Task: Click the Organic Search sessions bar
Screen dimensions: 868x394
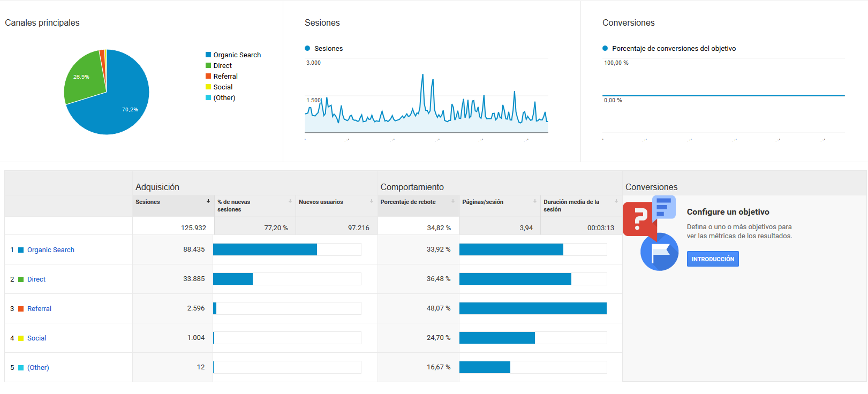Action: [x=265, y=249]
